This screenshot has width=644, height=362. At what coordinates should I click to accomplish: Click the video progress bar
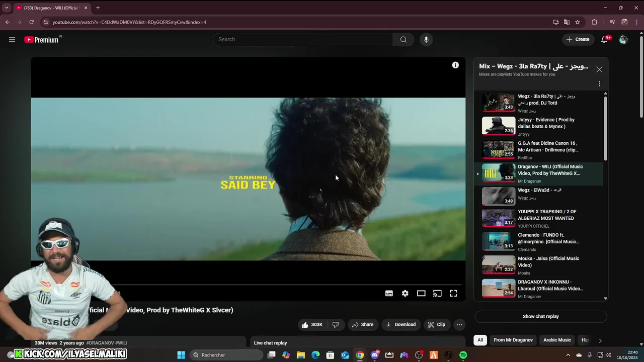[x=248, y=285]
